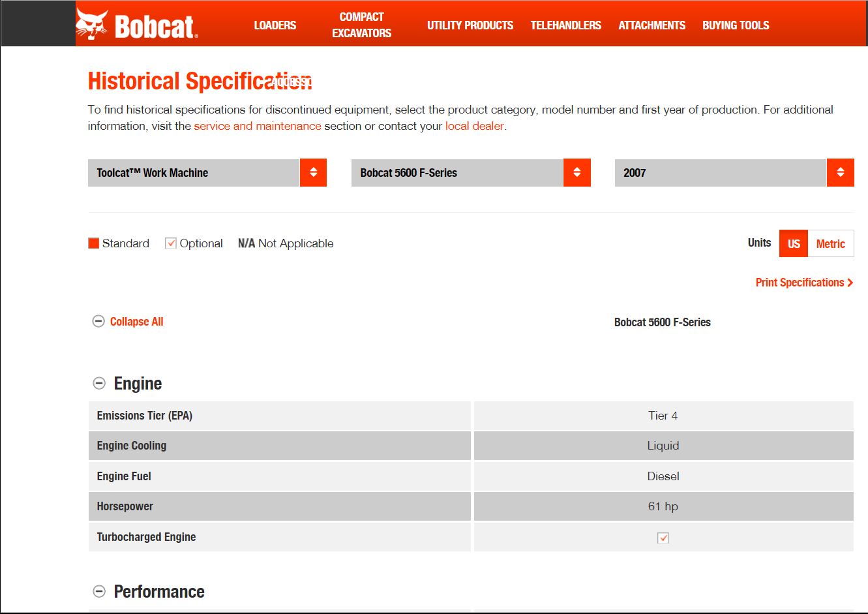The width and height of the screenshot is (868, 614).
Task: Open the 2007 year dropdown
Action: click(x=721, y=173)
